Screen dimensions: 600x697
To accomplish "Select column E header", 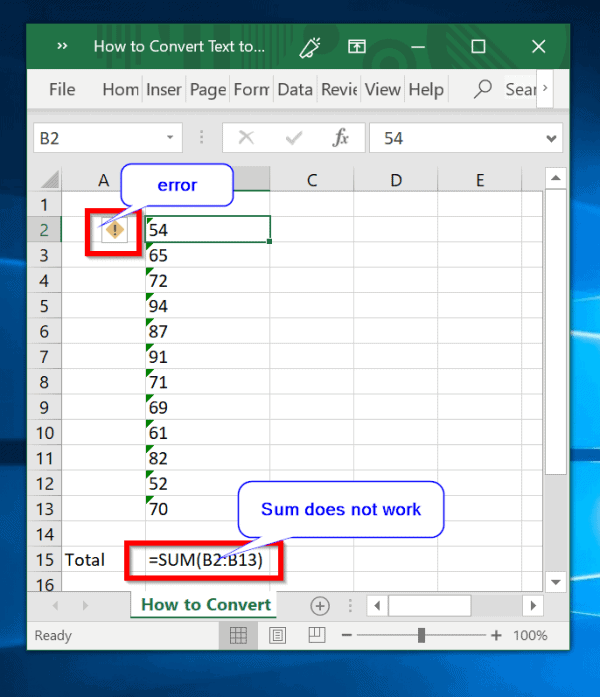I will (480, 180).
